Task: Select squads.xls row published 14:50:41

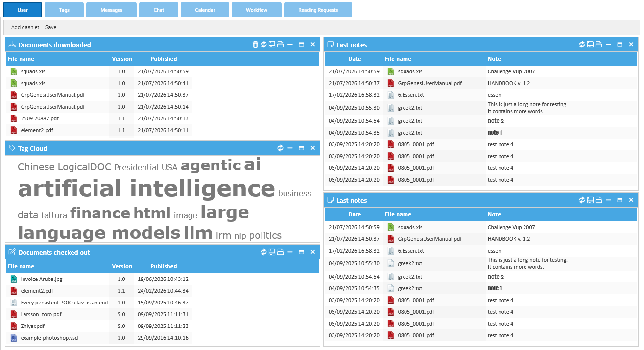Action: pyautogui.click(x=99, y=83)
